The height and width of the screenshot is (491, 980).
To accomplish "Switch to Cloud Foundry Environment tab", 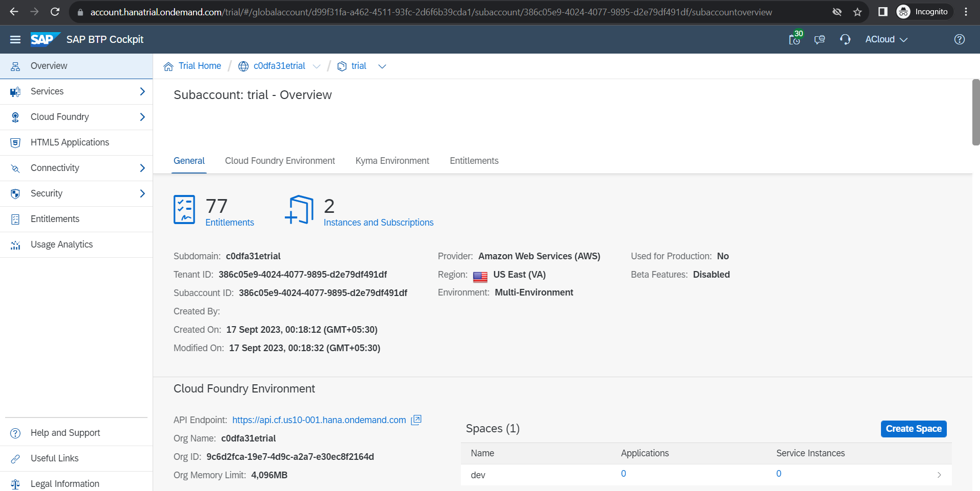I will (280, 161).
